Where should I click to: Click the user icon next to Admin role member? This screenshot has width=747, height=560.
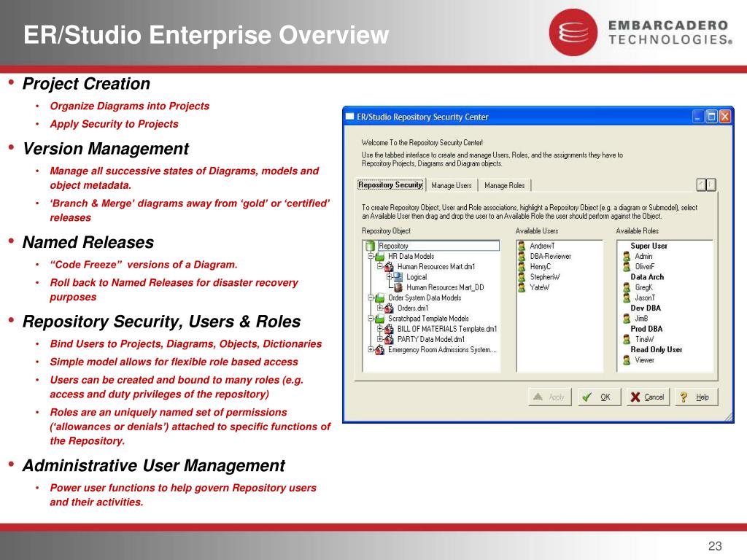click(x=627, y=256)
